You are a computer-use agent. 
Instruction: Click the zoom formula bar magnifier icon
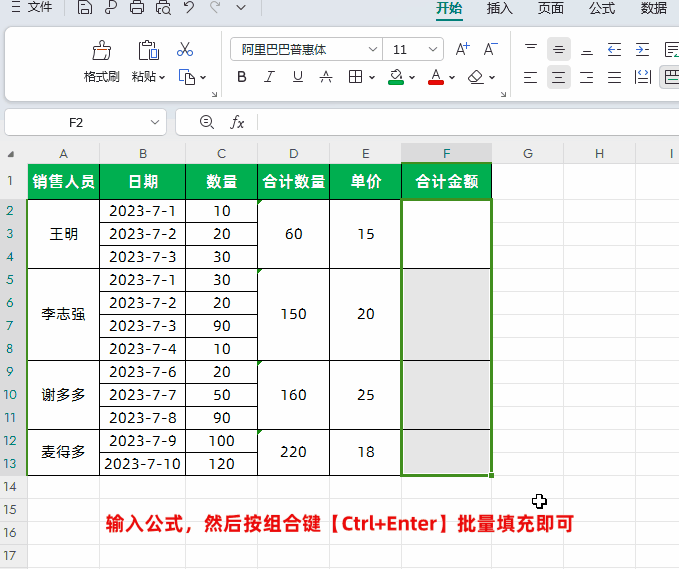pyautogui.click(x=207, y=123)
